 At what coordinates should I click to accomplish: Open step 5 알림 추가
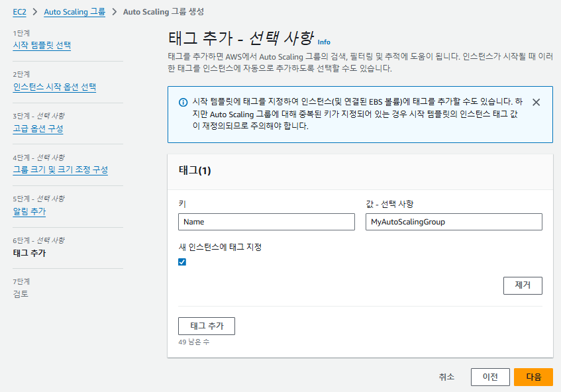[29, 211]
